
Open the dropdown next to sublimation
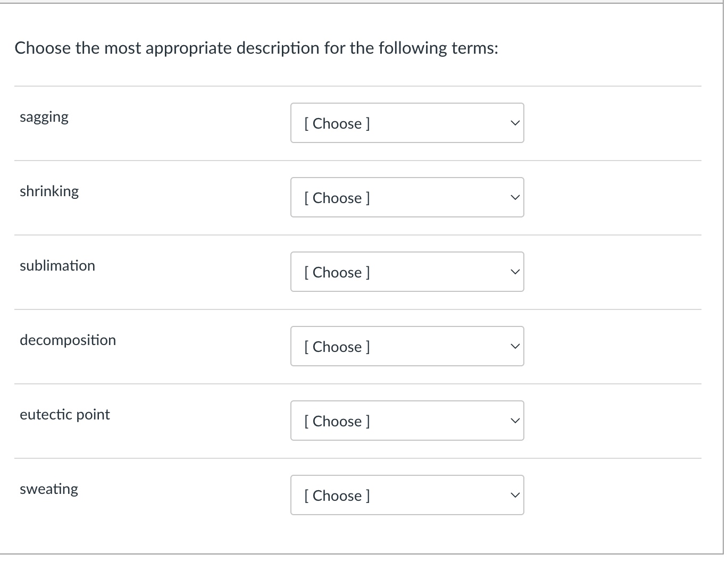click(407, 272)
